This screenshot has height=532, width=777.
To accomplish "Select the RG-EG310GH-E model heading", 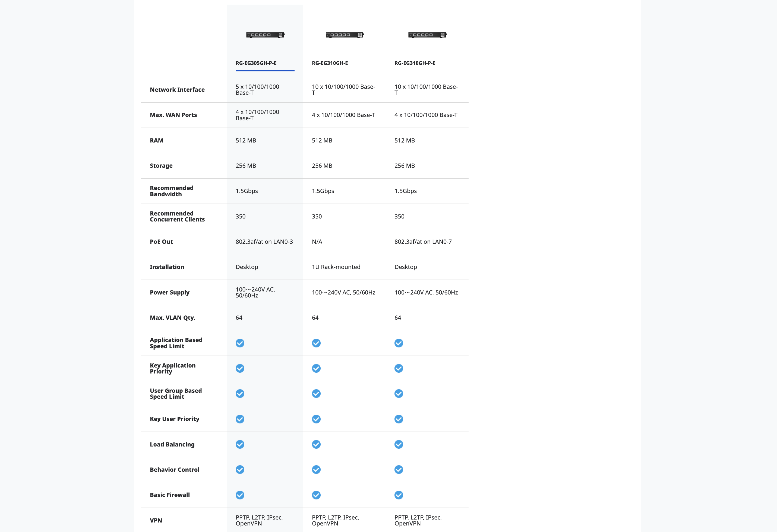I will 330,63.
